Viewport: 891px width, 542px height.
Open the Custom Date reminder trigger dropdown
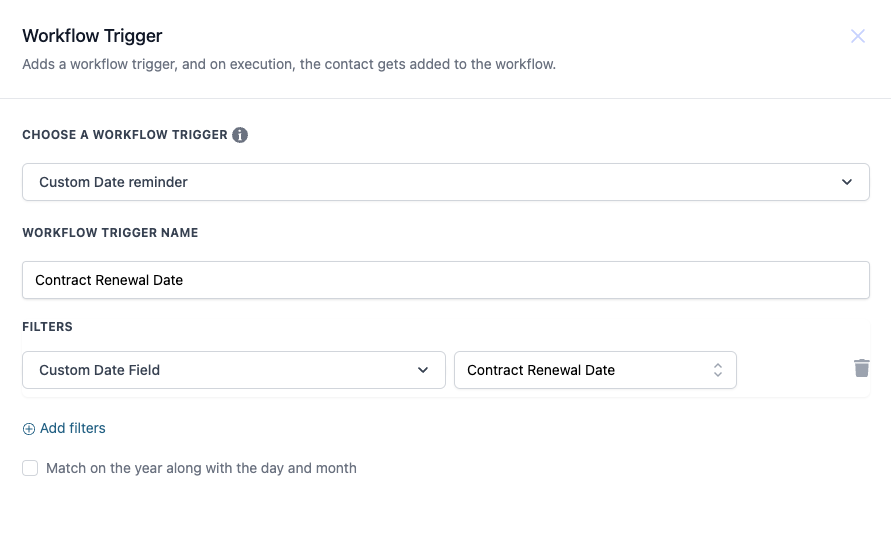pos(445,182)
